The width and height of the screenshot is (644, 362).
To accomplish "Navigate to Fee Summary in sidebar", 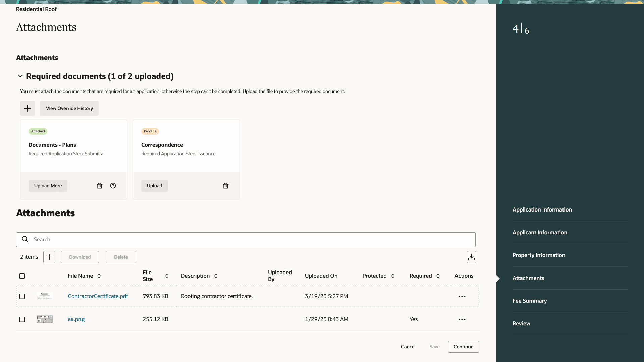I will point(529,301).
